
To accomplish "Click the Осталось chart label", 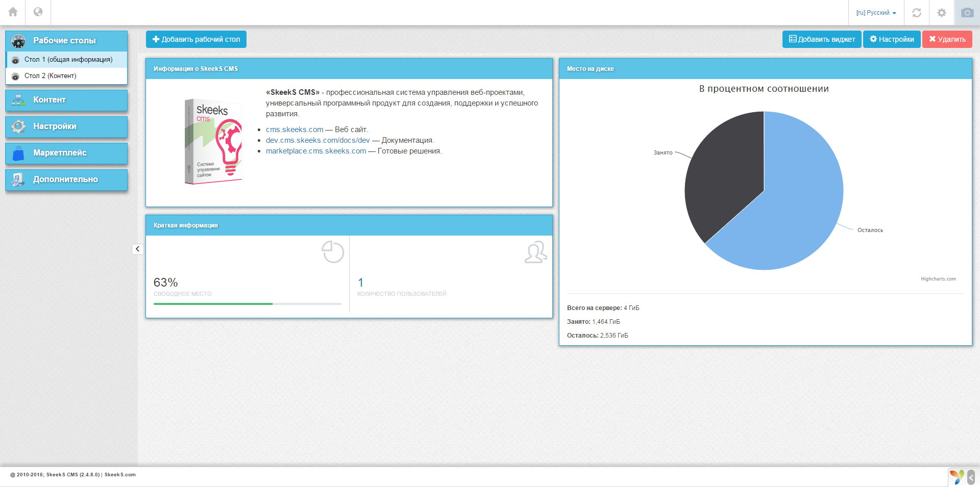I will (x=870, y=230).
